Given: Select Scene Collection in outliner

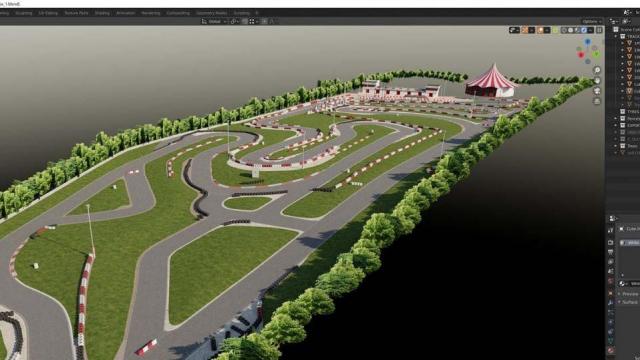Looking at the screenshot, I should (x=628, y=30).
